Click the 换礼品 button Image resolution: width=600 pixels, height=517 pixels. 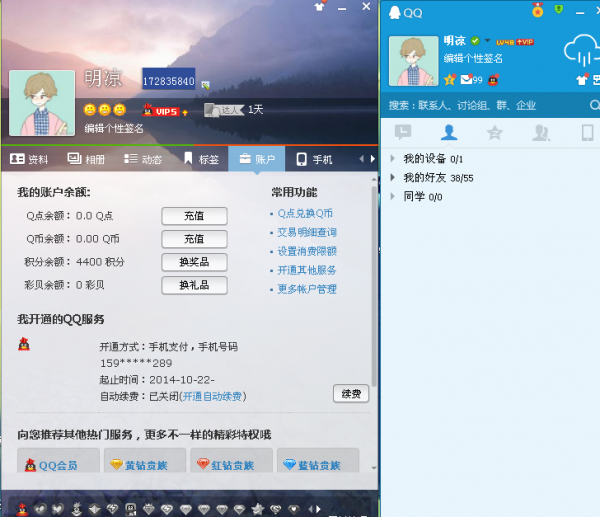tap(194, 285)
